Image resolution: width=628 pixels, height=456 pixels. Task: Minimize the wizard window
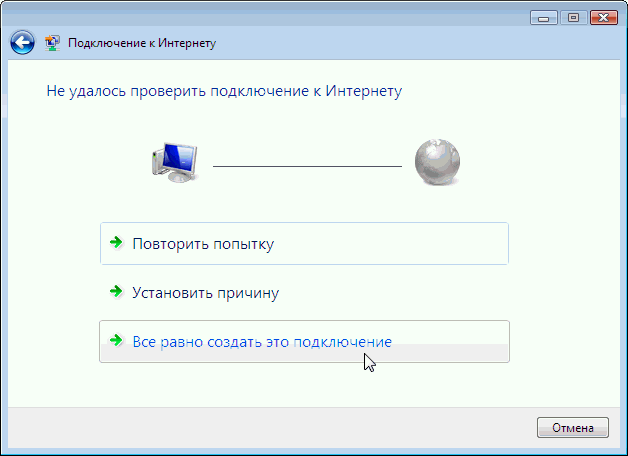tap(543, 18)
